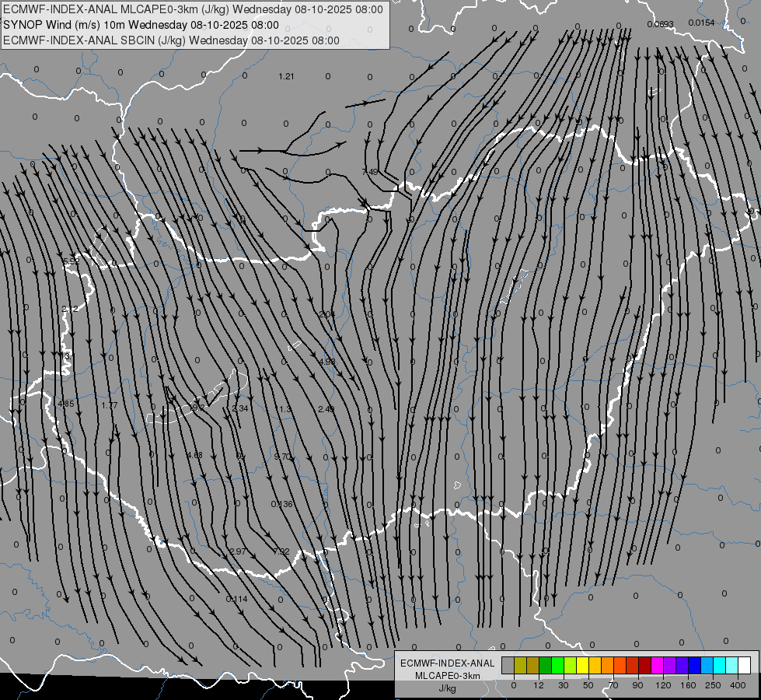Click the legend label 90
Screen dimensions: 761x700
(x=637, y=685)
